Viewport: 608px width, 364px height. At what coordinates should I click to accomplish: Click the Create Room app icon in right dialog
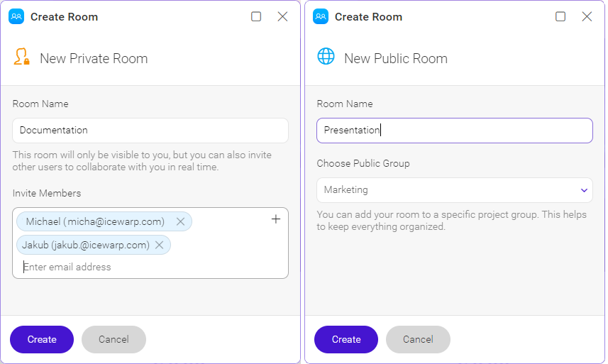point(321,16)
